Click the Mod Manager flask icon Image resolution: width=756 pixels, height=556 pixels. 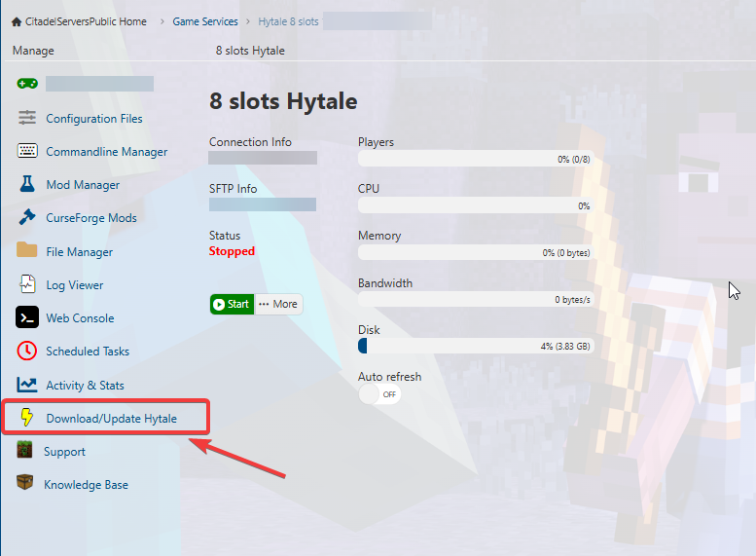(27, 184)
